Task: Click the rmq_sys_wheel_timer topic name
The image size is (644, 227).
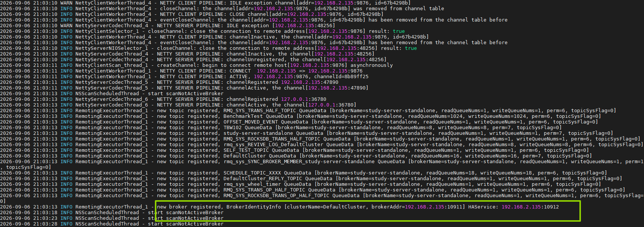Action: click(x=252, y=184)
